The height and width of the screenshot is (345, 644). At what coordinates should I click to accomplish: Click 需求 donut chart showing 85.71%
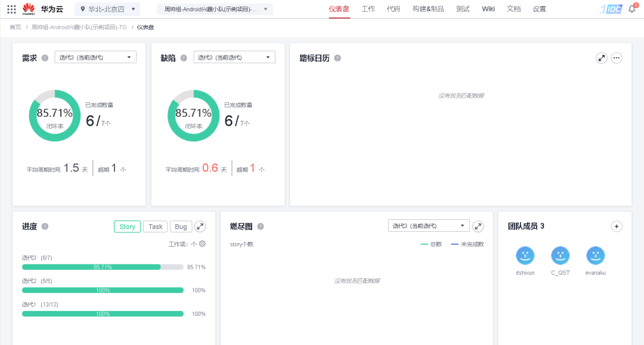(55, 116)
